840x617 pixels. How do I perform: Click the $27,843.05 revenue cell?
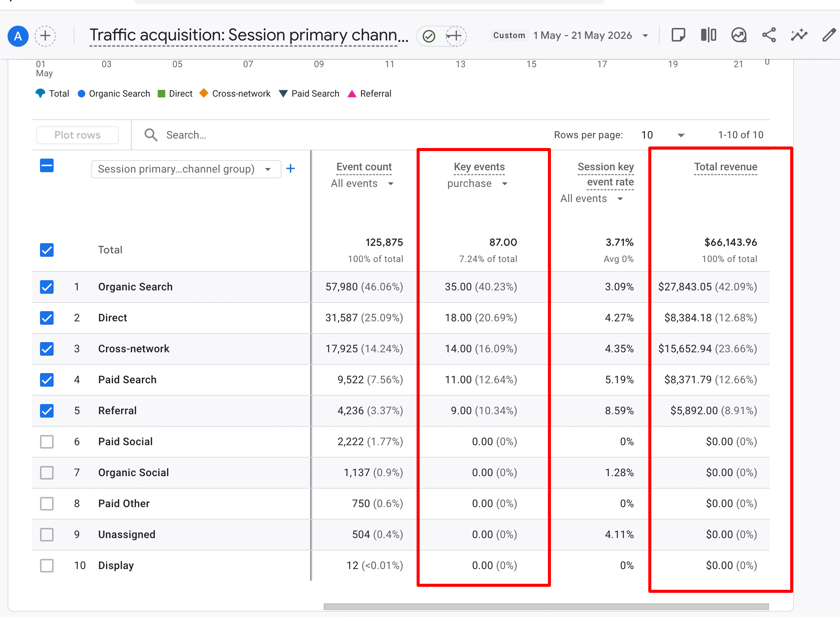(x=708, y=287)
